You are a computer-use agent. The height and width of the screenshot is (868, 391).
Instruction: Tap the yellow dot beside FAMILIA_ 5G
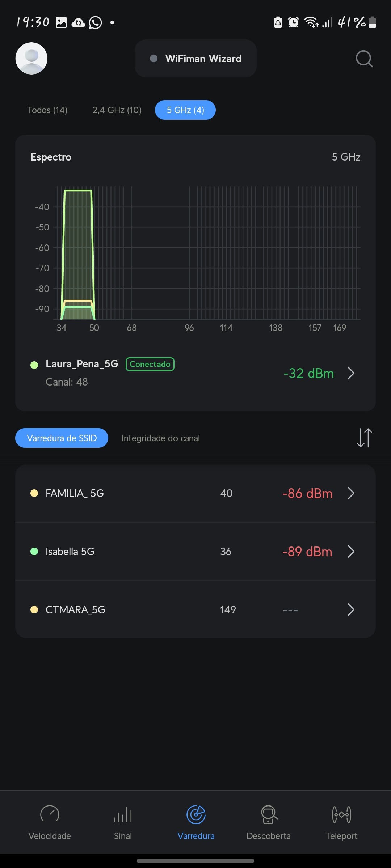pos(34,493)
